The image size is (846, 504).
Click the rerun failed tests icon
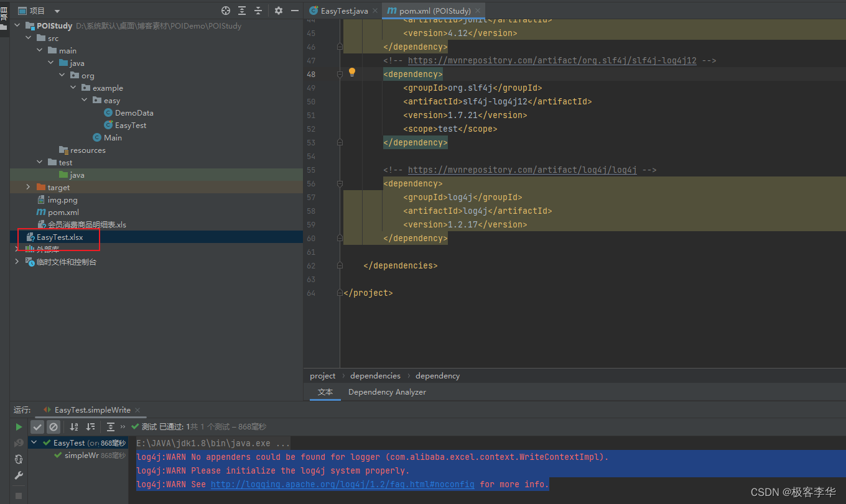[19, 443]
